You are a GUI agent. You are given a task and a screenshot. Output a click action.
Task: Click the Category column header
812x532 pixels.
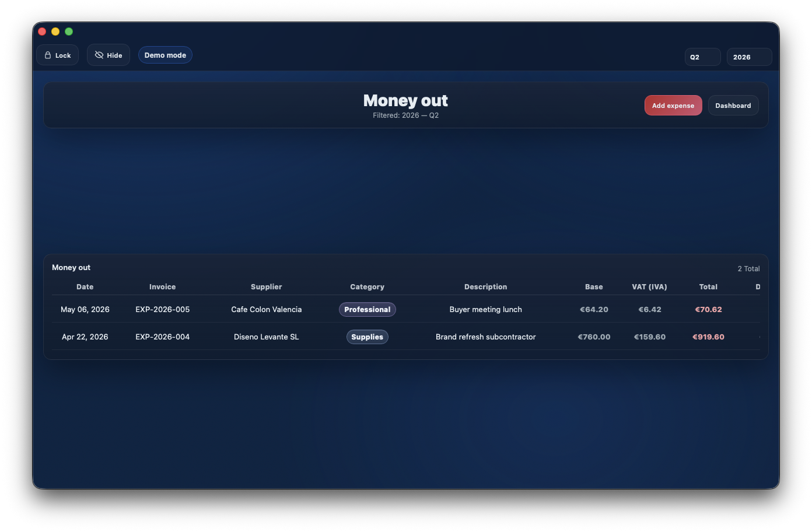(367, 287)
